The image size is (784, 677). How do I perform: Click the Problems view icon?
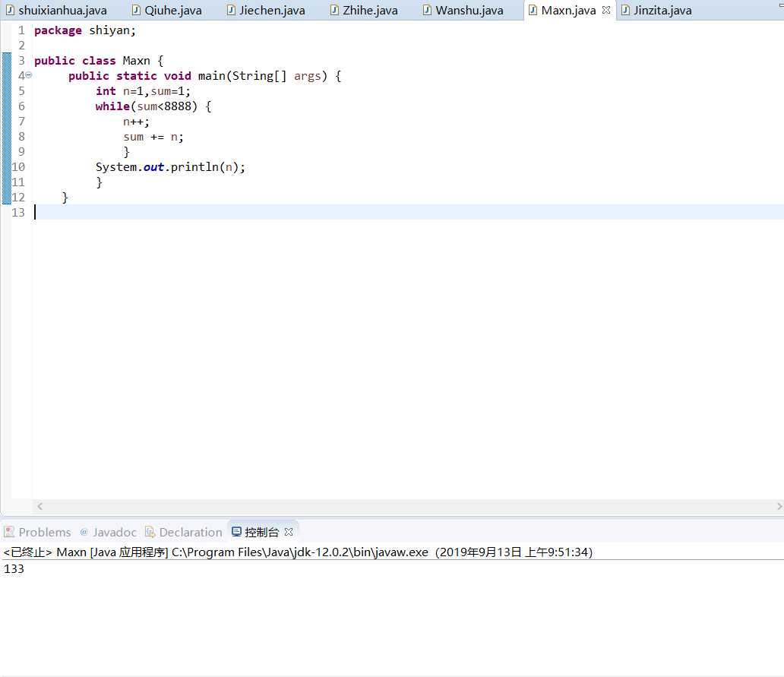click(9, 532)
